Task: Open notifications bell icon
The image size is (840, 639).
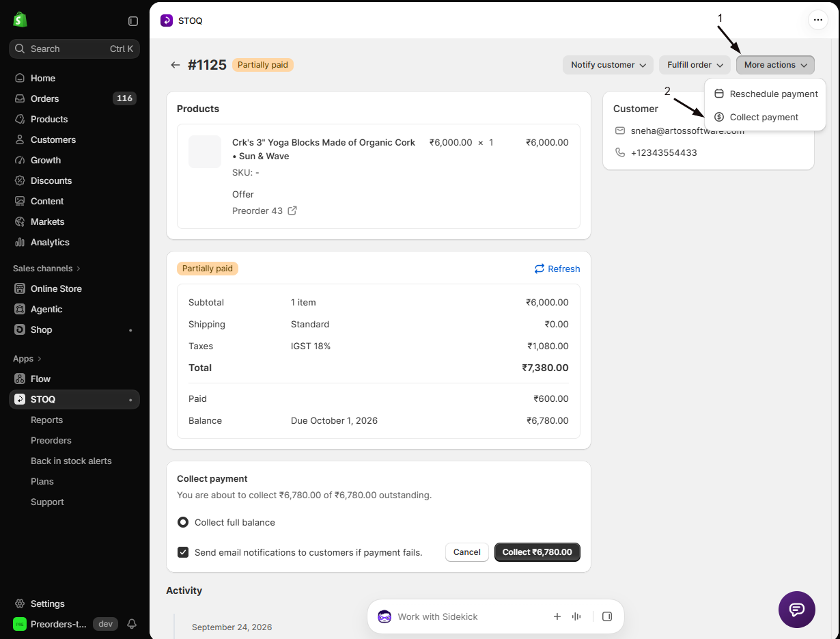Action: click(132, 624)
